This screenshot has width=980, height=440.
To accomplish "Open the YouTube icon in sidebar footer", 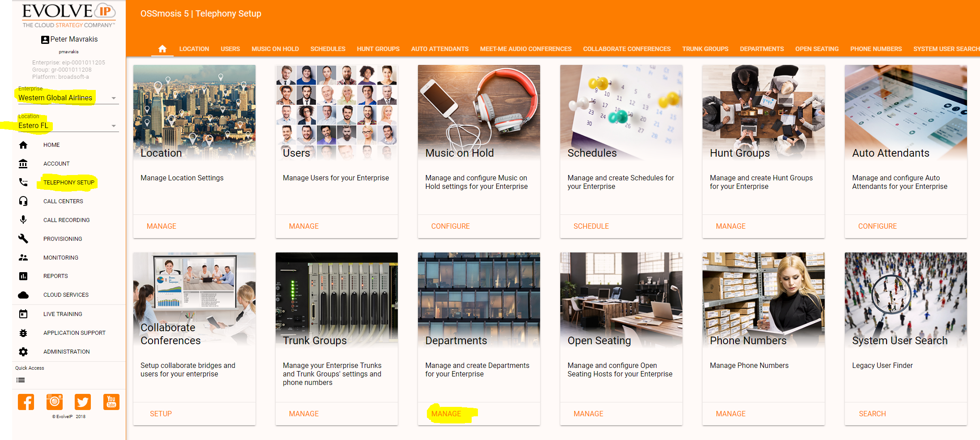I will point(111,402).
